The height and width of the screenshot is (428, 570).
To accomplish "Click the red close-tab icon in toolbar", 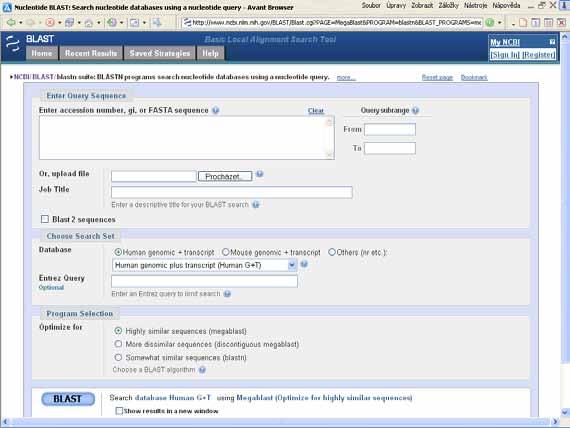I will coord(561,23).
